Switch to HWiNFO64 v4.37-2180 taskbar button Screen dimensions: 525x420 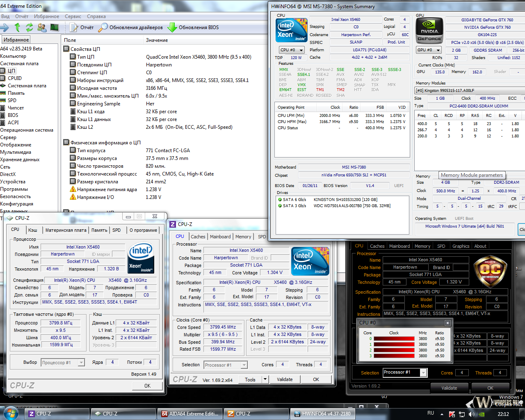323,414
